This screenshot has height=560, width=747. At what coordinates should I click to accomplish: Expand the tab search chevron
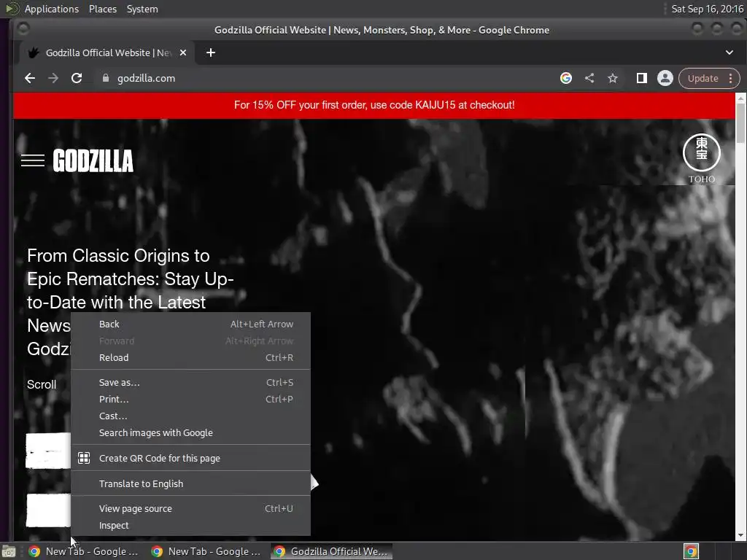(x=729, y=52)
